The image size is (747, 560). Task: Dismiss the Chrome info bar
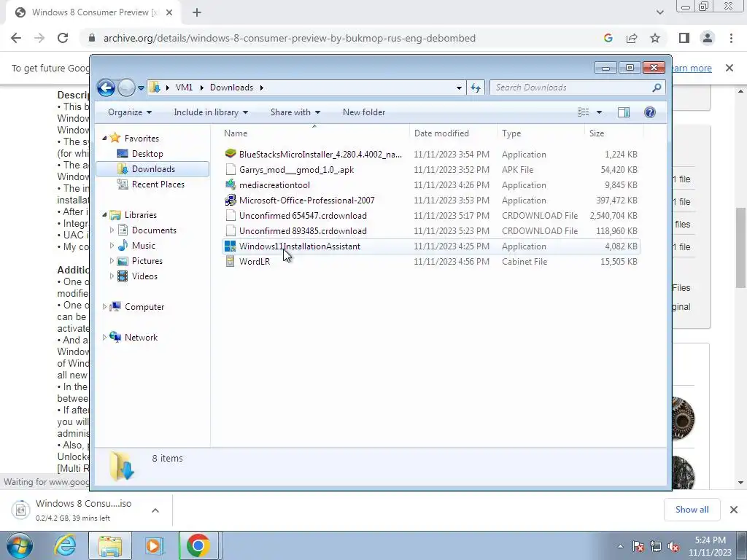coord(729,68)
